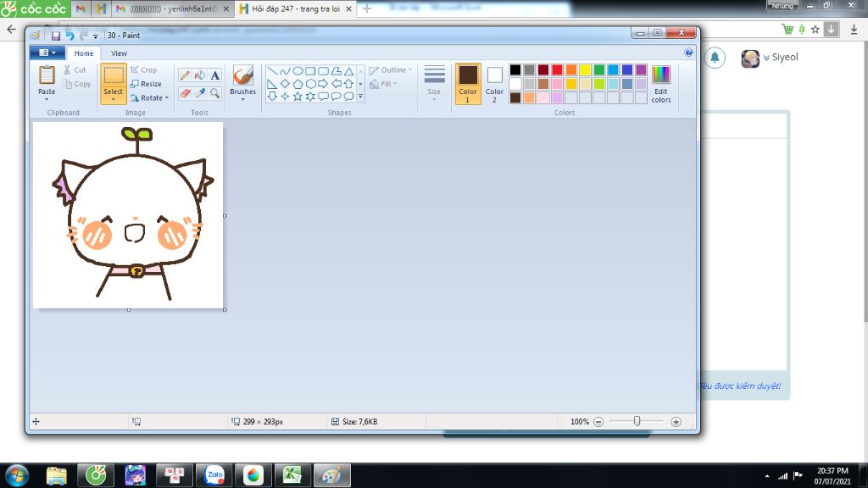Select the Color picker eyedropper tool
868x488 pixels.
click(200, 93)
